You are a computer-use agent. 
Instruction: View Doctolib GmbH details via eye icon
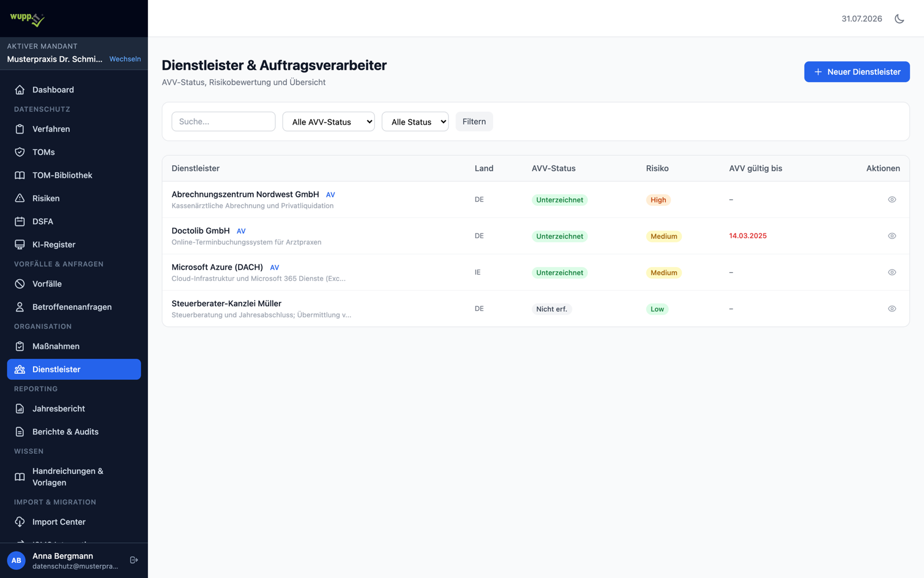[892, 236]
